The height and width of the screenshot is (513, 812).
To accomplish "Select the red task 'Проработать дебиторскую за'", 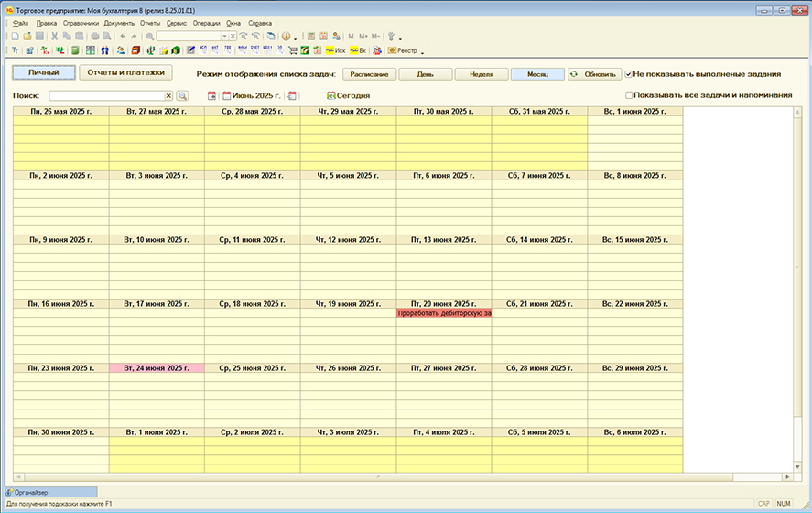I will (x=444, y=313).
